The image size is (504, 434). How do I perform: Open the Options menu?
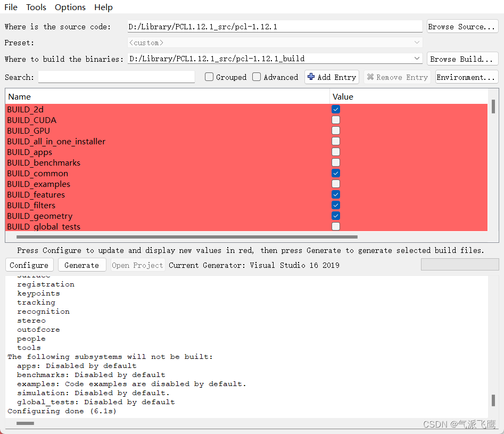coord(70,7)
